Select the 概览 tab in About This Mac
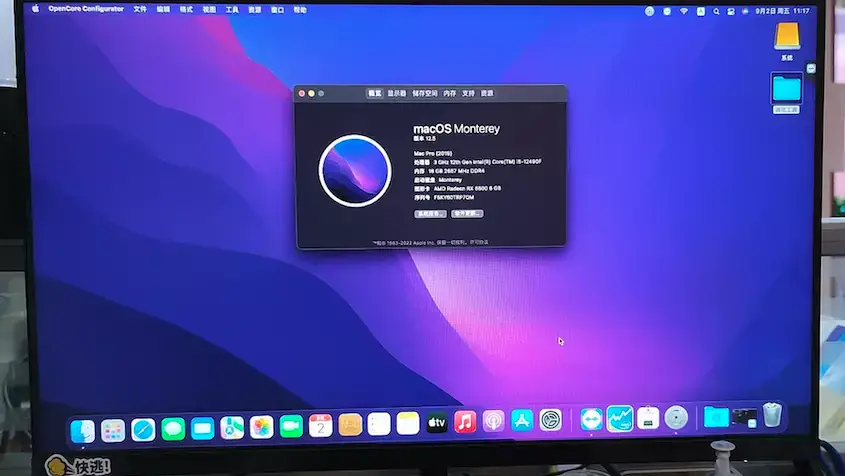Viewport: 845px width, 476px height. (x=375, y=93)
